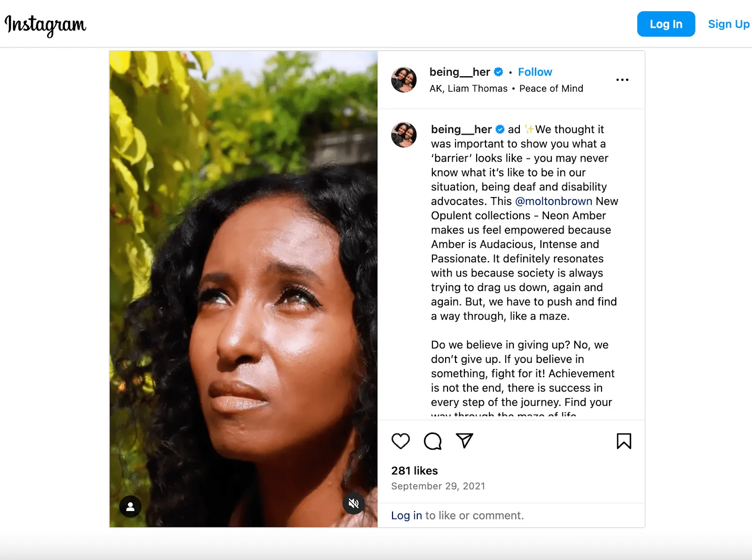Share the post using the paper plane icon
This screenshot has width=752, height=560.
click(464, 441)
